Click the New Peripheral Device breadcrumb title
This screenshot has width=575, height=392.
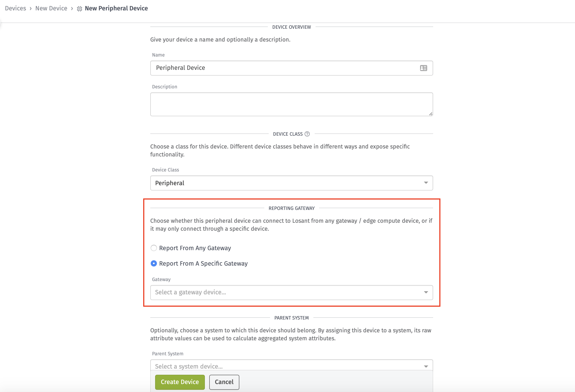[116, 8]
